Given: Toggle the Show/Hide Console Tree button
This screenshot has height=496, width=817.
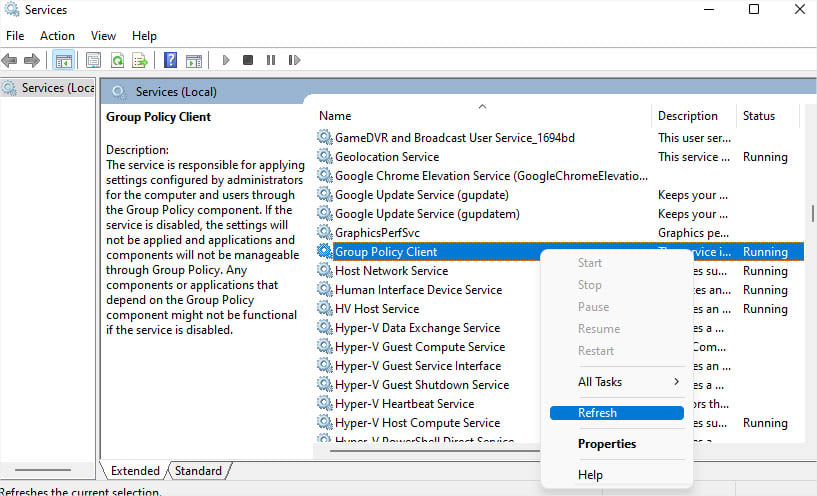Looking at the screenshot, I should click(x=63, y=60).
